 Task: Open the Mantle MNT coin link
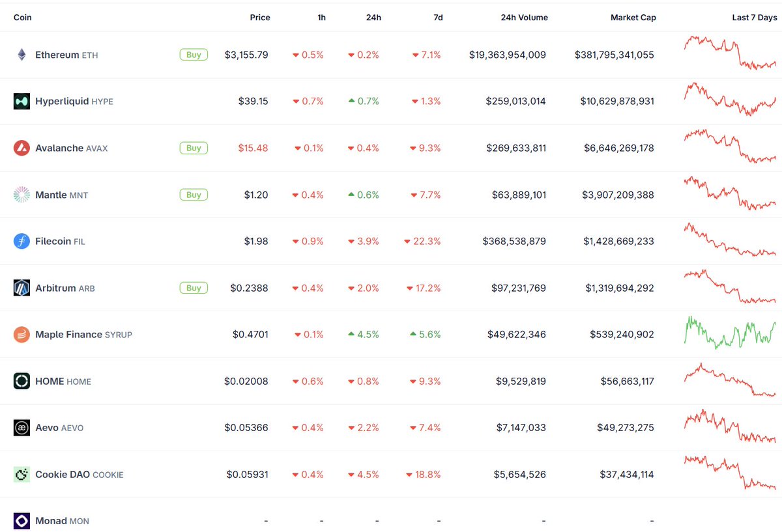[x=62, y=195]
